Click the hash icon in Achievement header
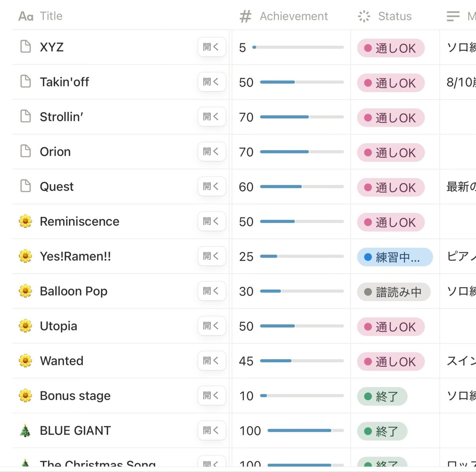This screenshot has height=472, width=476. click(x=246, y=16)
